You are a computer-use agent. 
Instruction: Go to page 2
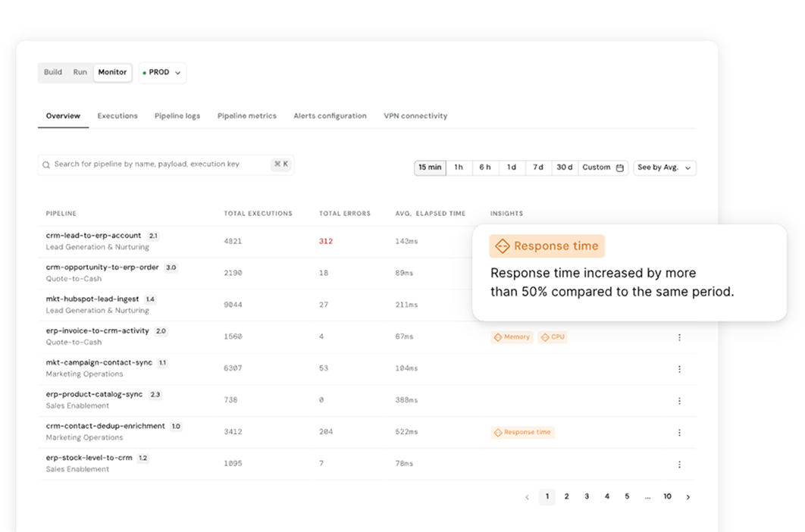[567, 496]
